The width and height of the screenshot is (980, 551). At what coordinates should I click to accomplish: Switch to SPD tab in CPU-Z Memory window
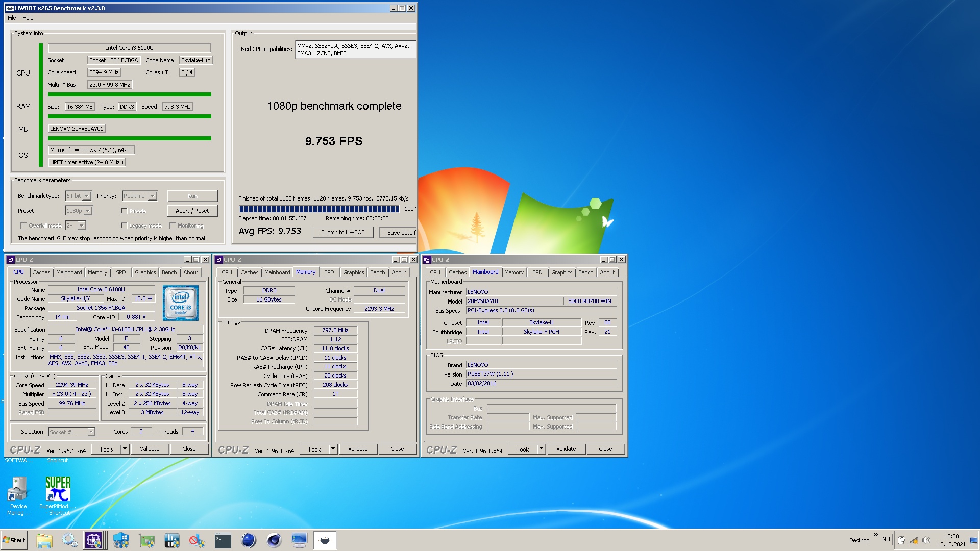tap(329, 272)
